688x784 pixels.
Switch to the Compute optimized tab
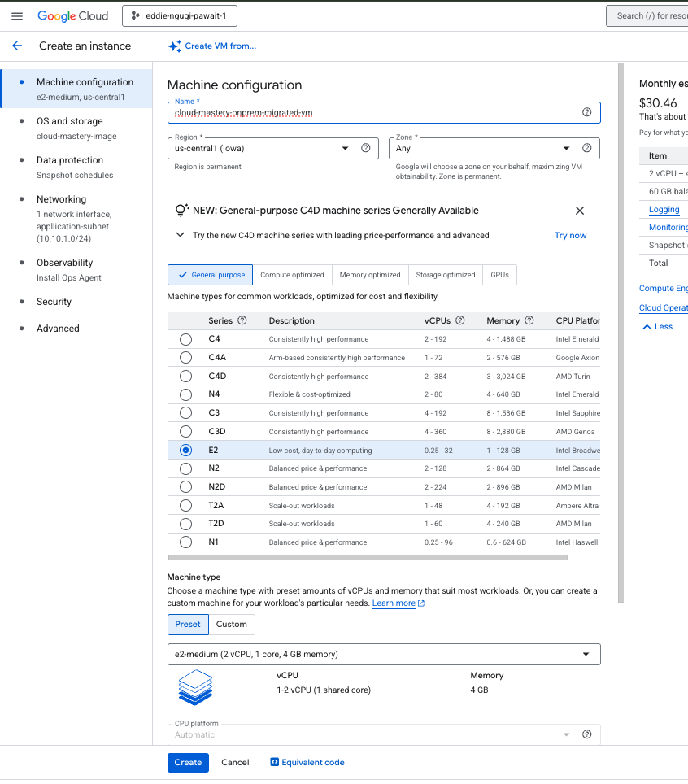tap(294, 275)
